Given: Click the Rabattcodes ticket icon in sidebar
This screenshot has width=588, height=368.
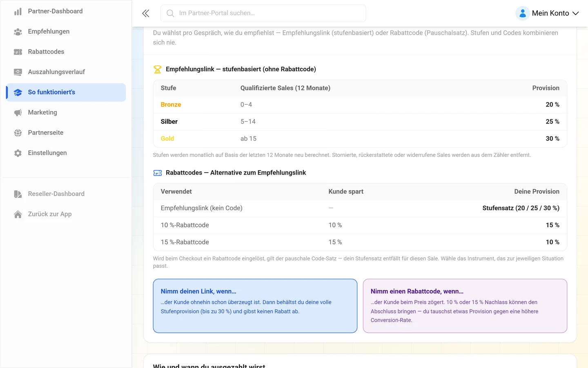Looking at the screenshot, I should [x=18, y=52].
